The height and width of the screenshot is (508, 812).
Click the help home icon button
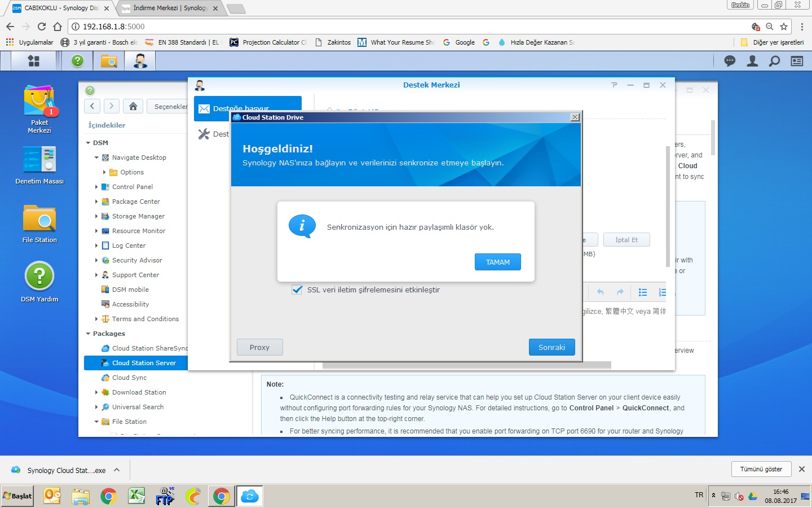[133, 106]
